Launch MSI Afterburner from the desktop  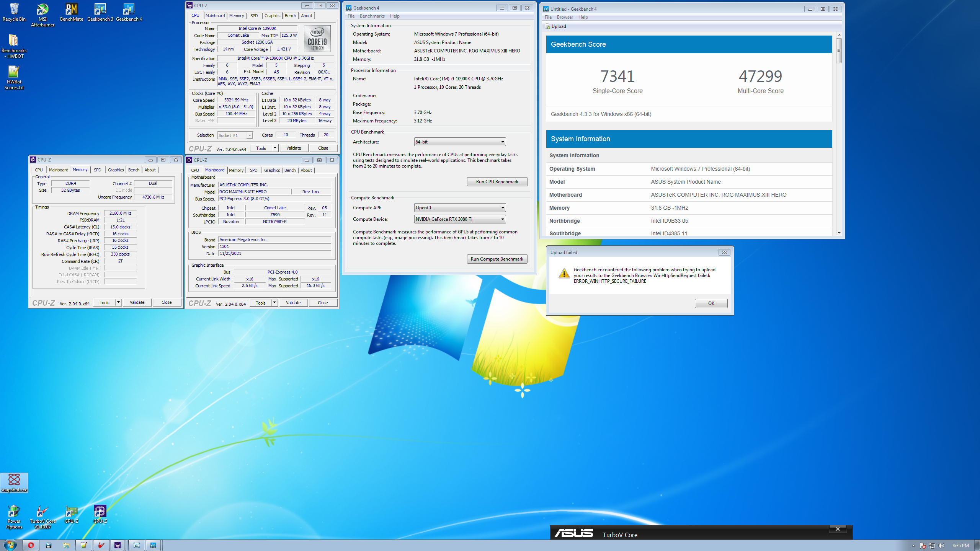[42, 15]
